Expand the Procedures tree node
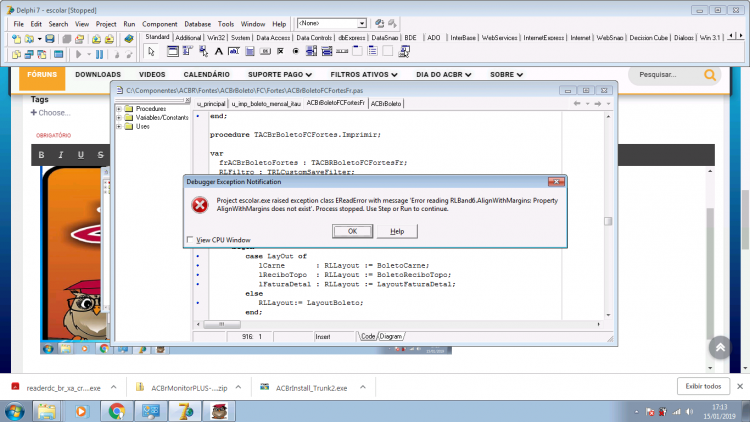This screenshot has width=750, height=422. [119, 109]
